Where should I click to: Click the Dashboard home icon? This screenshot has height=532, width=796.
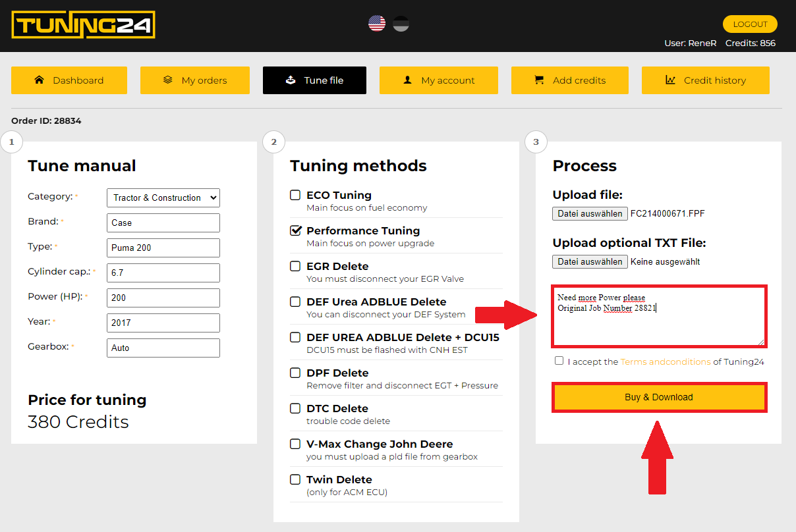(x=39, y=80)
